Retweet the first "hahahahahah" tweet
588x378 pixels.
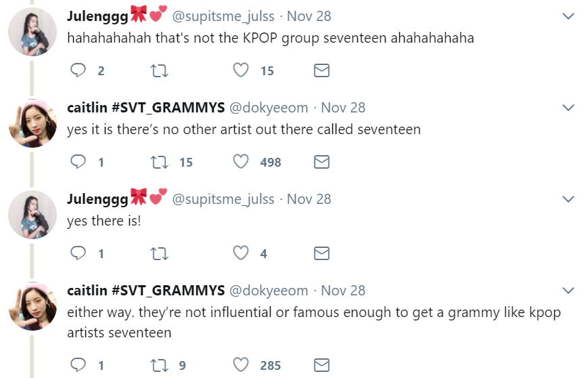(160, 70)
